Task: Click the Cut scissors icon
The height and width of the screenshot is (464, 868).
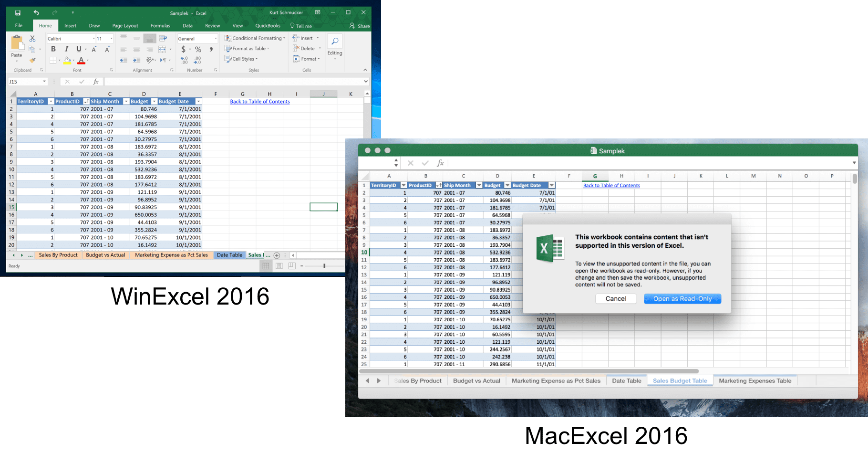Action: point(32,38)
